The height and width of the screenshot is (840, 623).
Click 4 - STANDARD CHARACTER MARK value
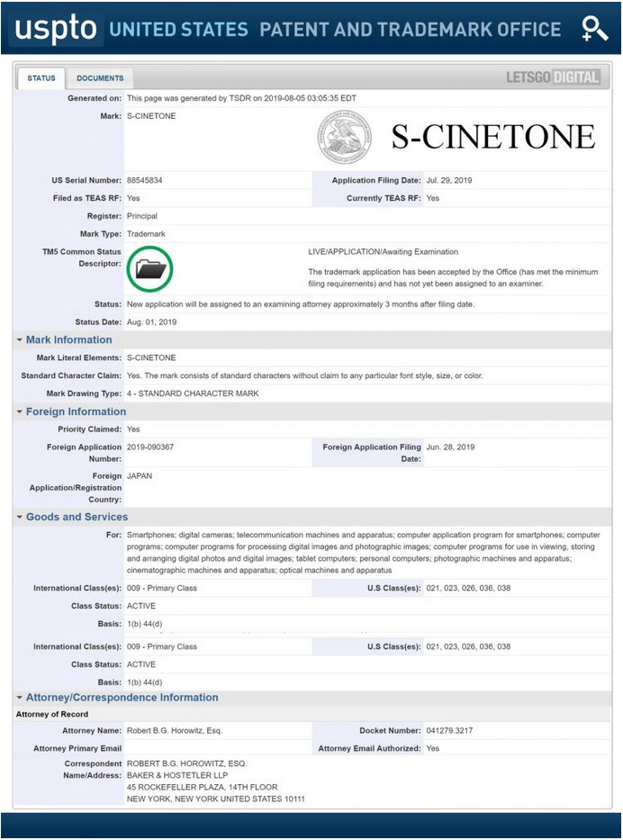(193, 393)
